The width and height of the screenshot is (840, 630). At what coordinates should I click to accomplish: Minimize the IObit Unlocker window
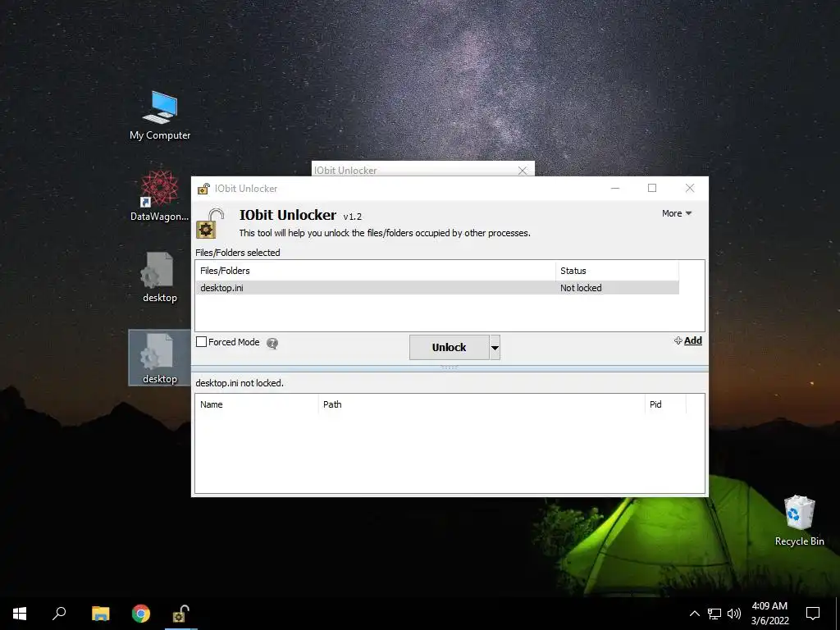tap(615, 188)
